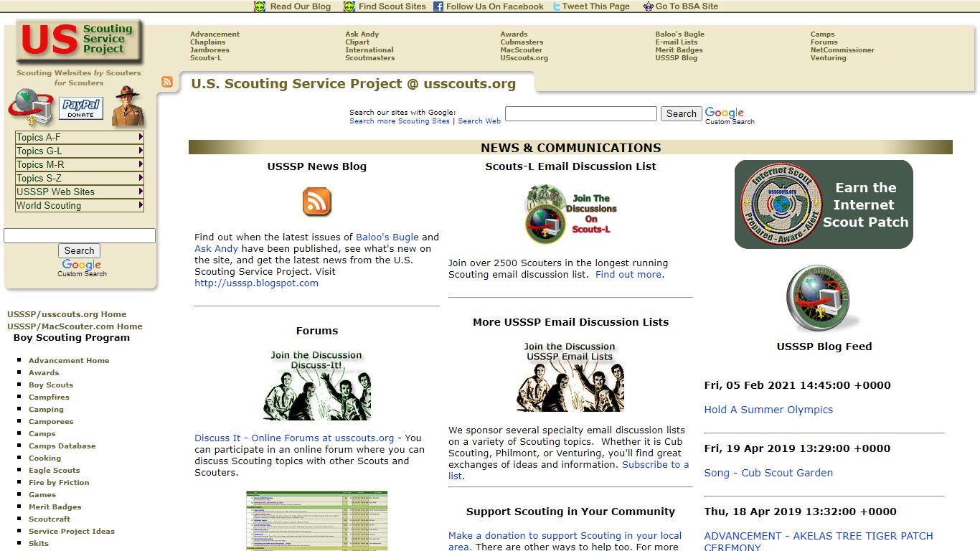Open USSSP/usscouts.org Home sidebar link
Screen dimensions: 980x551
coord(67,314)
